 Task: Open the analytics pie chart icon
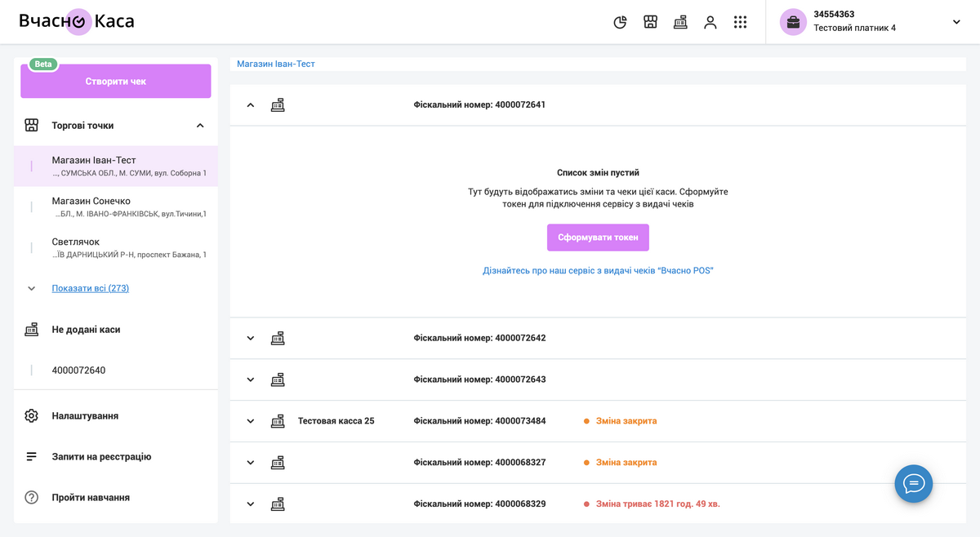pos(620,22)
